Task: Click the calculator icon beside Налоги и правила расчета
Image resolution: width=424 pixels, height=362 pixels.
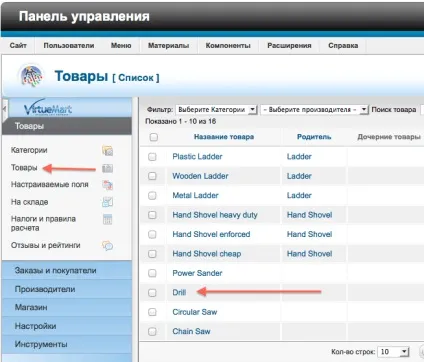Action: (x=107, y=219)
